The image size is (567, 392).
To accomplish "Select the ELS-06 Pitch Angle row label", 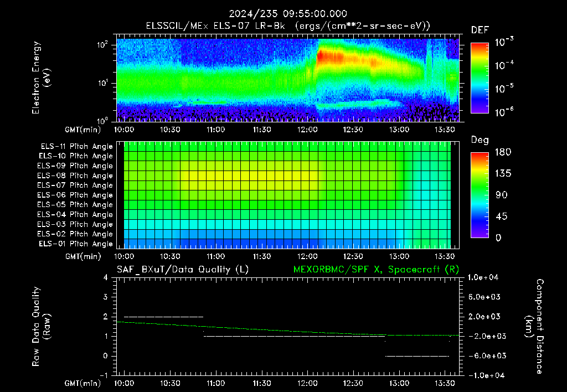I will click(x=75, y=195).
